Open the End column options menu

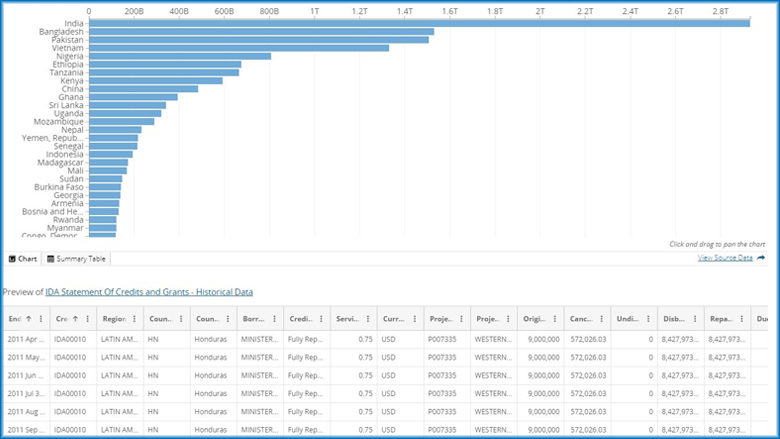click(41, 319)
